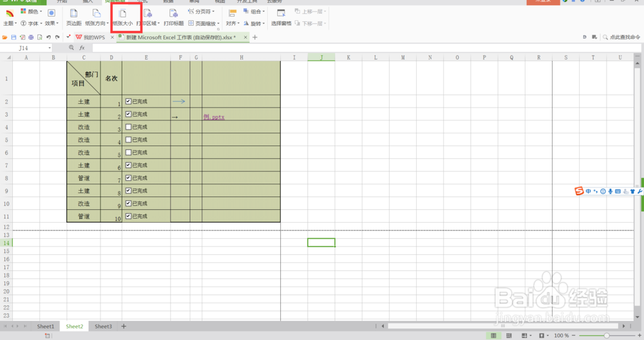Uncheck the 已完成 checkbox in row 7
The image size is (644, 340).
coord(128,165)
